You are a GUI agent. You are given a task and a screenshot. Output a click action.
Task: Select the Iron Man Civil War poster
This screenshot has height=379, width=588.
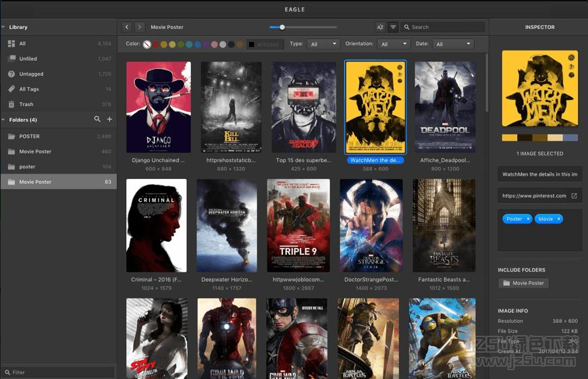click(x=227, y=338)
